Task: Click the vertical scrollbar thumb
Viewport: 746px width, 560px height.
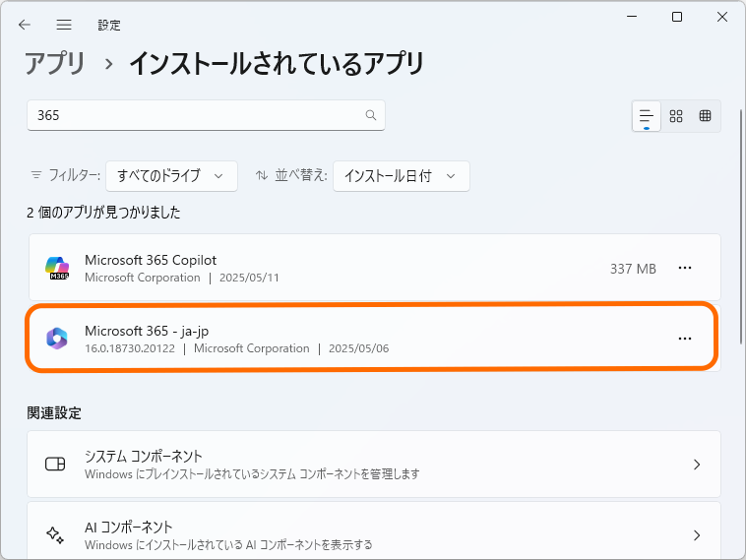Action: coord(741,226)
